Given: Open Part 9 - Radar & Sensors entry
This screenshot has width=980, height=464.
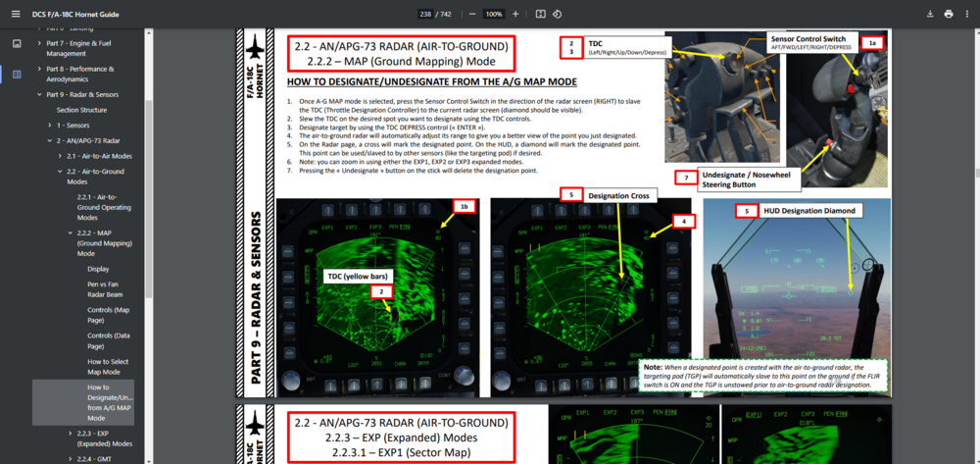Looking at the screenshot, I should coord(82,94).
